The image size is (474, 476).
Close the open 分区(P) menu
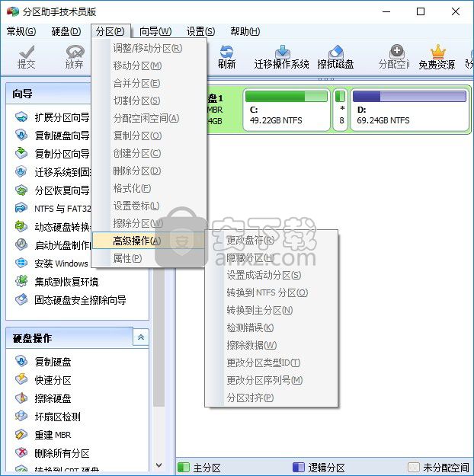[x=110, y=31]
